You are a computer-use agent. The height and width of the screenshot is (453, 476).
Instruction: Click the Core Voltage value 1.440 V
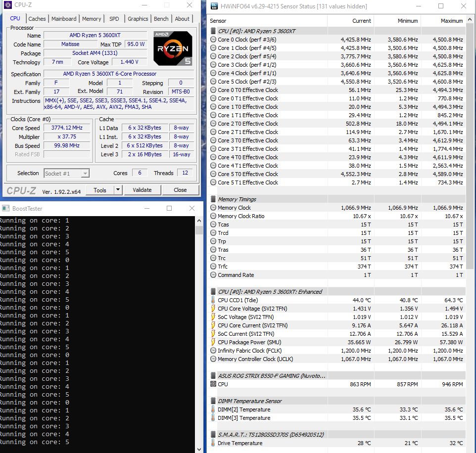[x=129, y=62]
